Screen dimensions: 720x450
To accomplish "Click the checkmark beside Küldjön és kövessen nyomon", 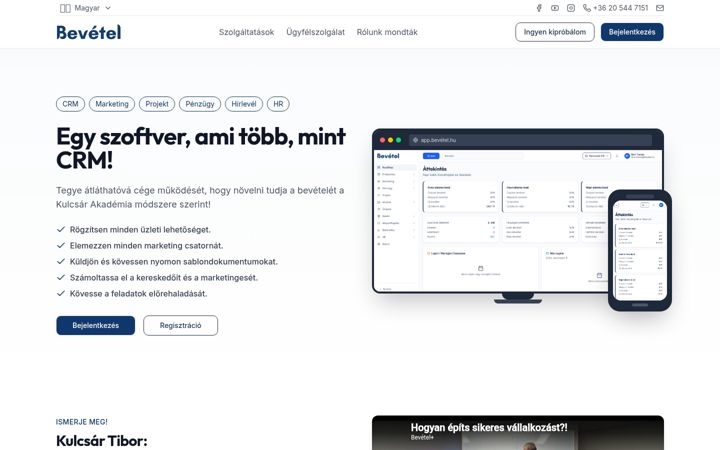I will 61,261.
